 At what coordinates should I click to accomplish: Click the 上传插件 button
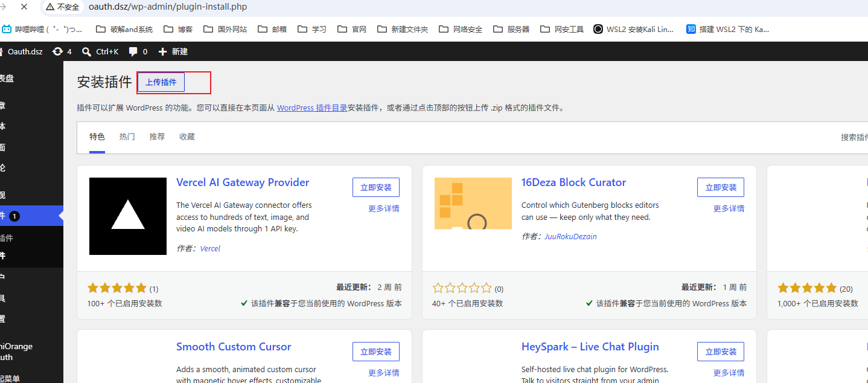pos(161,82)
